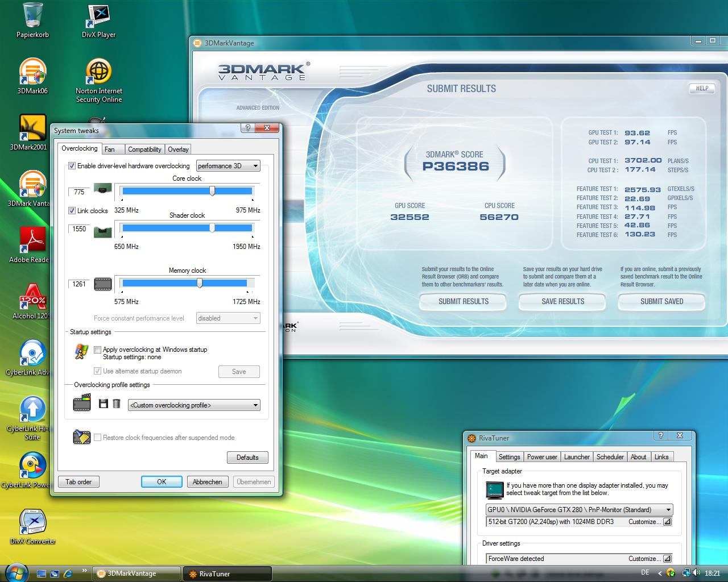Click SAVE RESULTS in 3DMark Vantage

coord(562,302)
